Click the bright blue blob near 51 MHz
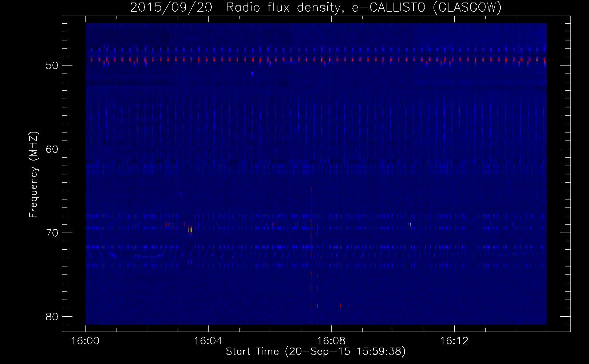589x364 pixels. pos(252,74)
